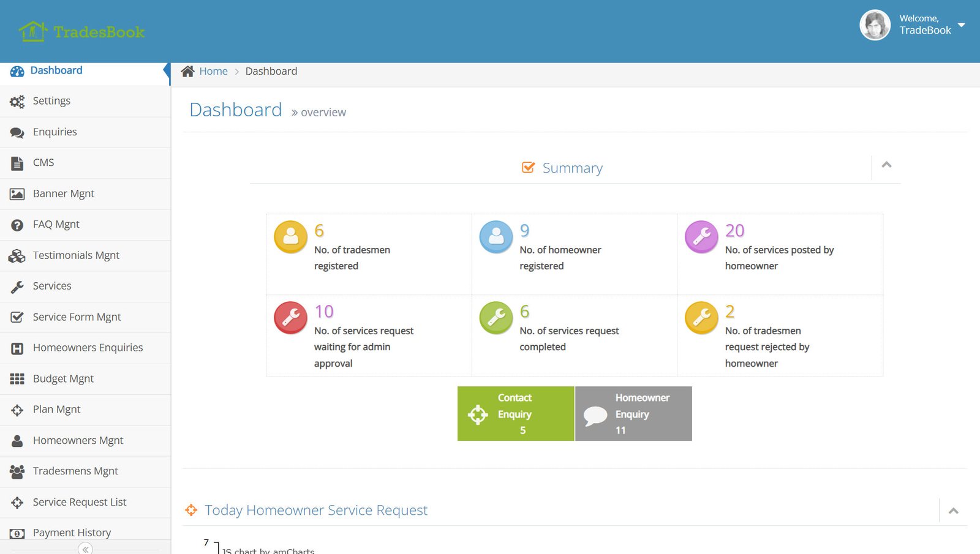Screen dimensions: 980x554
Task: Click the number 9 homeowner registered count
Action: coord(524,231)
